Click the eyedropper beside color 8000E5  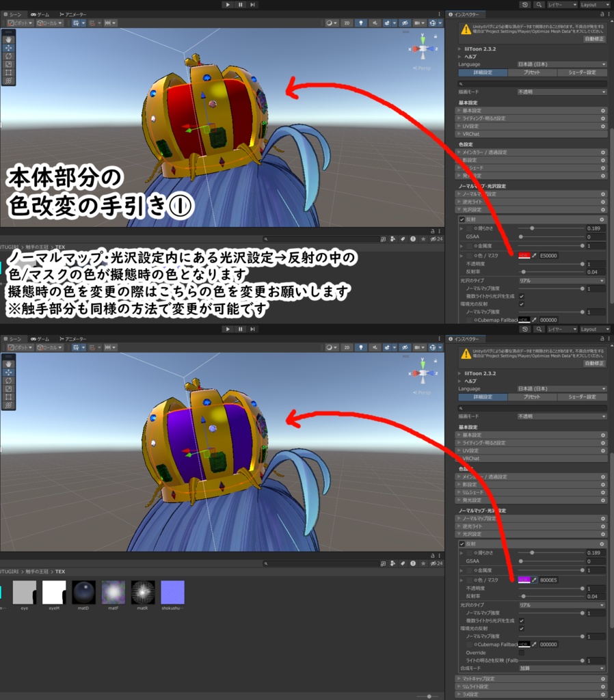(534, 580)
